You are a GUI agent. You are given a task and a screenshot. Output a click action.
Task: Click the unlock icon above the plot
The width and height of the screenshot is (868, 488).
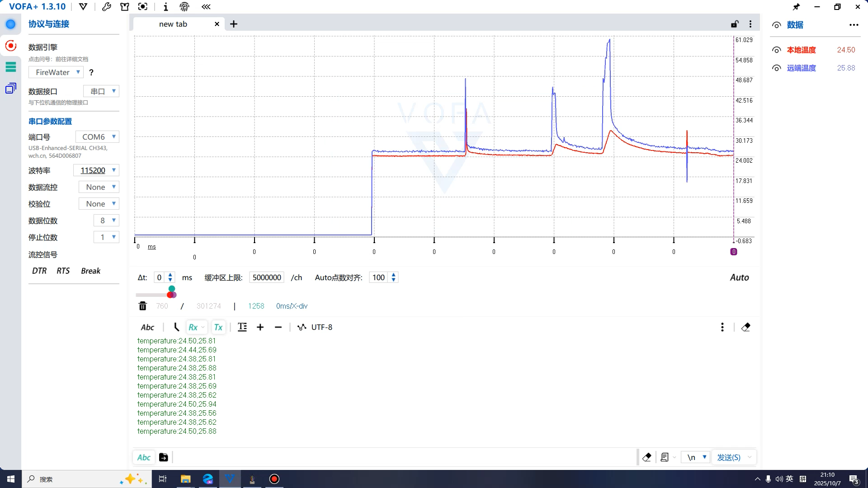point(735,24)
